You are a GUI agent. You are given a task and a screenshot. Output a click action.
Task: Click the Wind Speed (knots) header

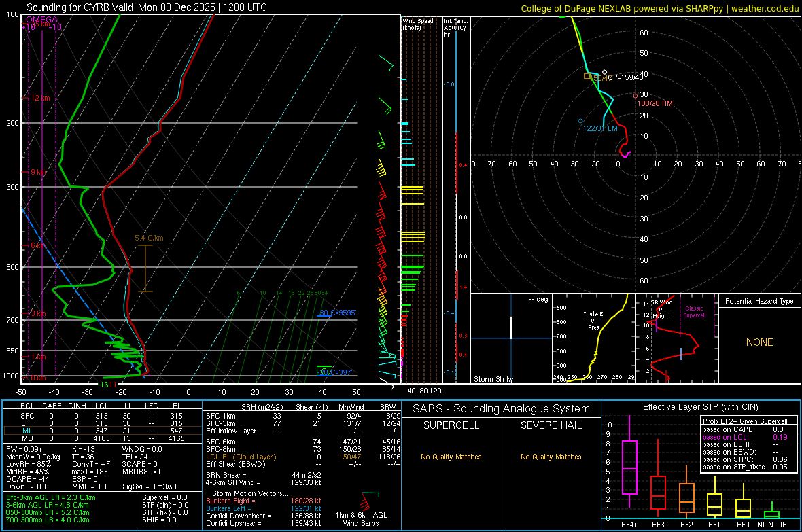418,24
